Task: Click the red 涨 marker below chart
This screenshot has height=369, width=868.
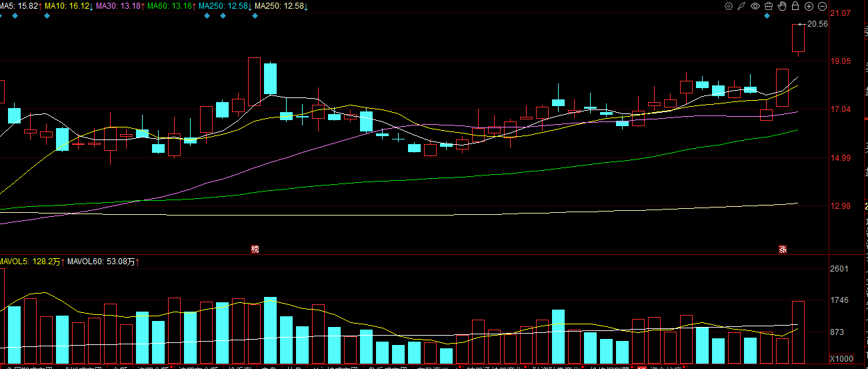Action: [x=783, y=249]
